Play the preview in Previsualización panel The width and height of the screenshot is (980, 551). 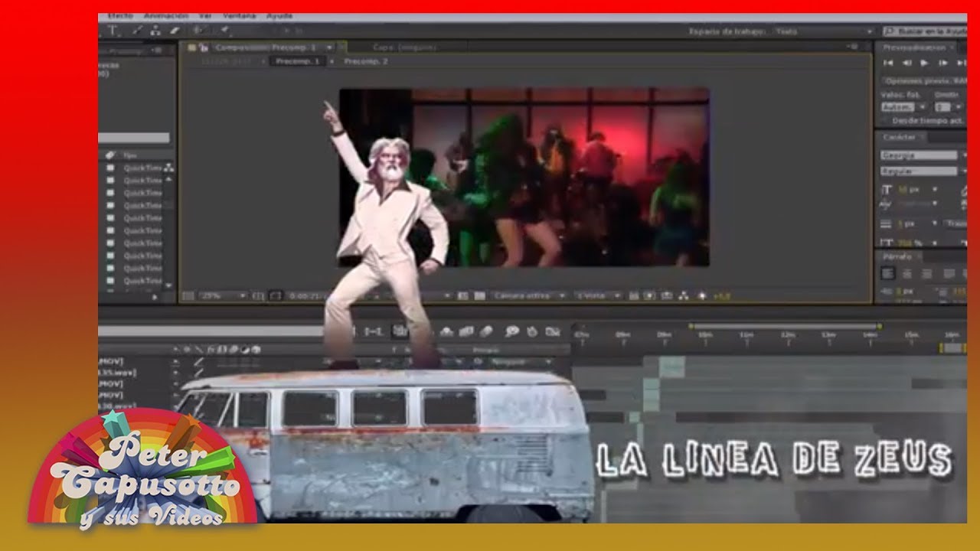[x=924, y=63]
